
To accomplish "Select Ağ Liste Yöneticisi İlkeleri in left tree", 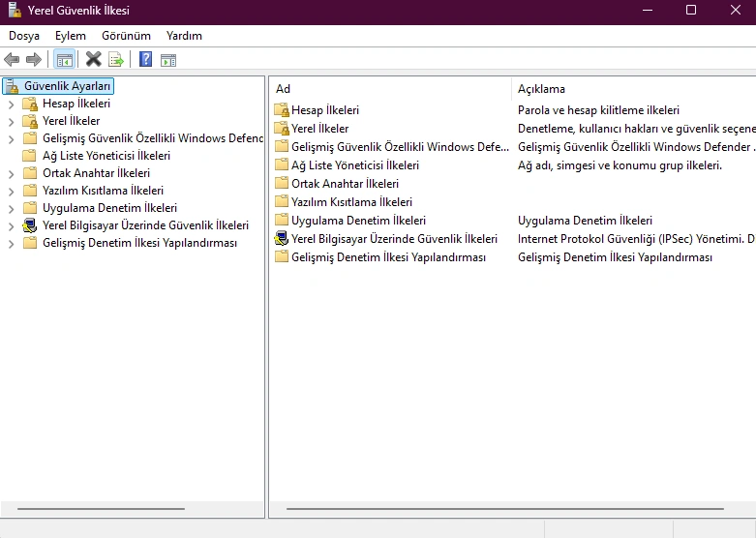I will point(106,156).
